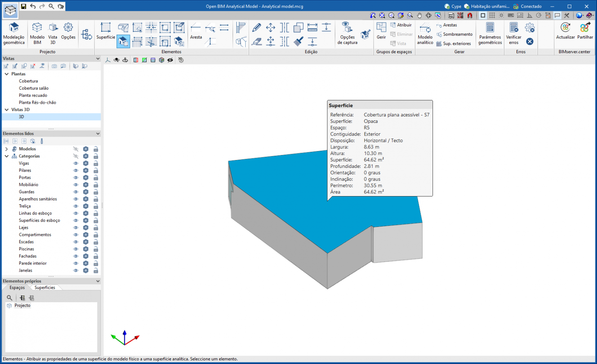Unlock the Janelas category lock icon

tap(96, 270)
